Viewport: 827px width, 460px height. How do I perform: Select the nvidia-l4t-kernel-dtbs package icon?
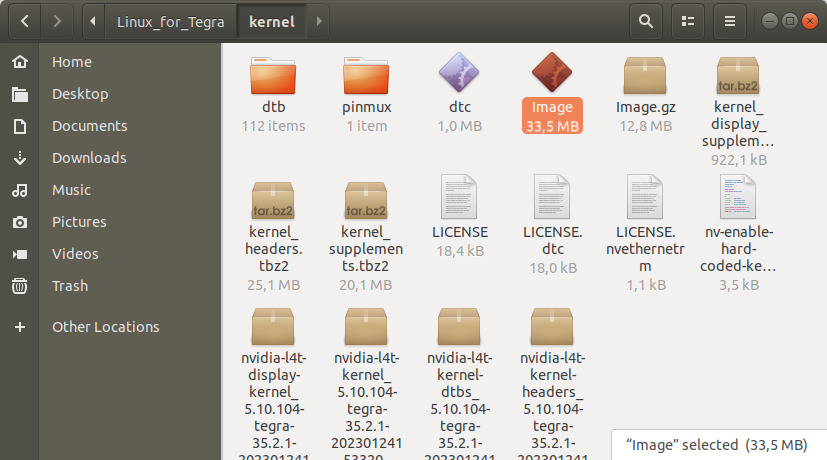point(459,326)
